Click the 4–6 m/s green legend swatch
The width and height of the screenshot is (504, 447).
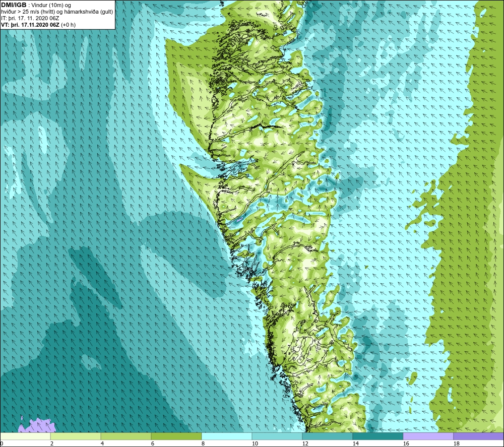(x=126, y=436)
